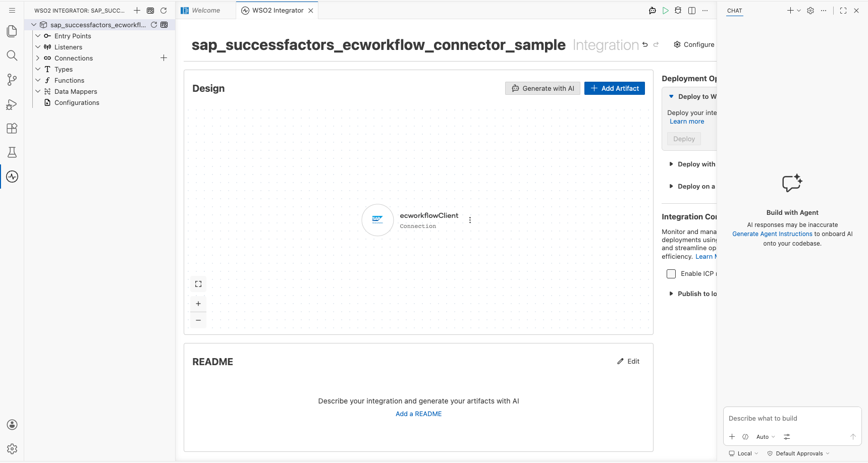Image resolution: width=868 pixels, height=463 pixels.
Task: Open the Testing flask view
Action: click(12, 152)
